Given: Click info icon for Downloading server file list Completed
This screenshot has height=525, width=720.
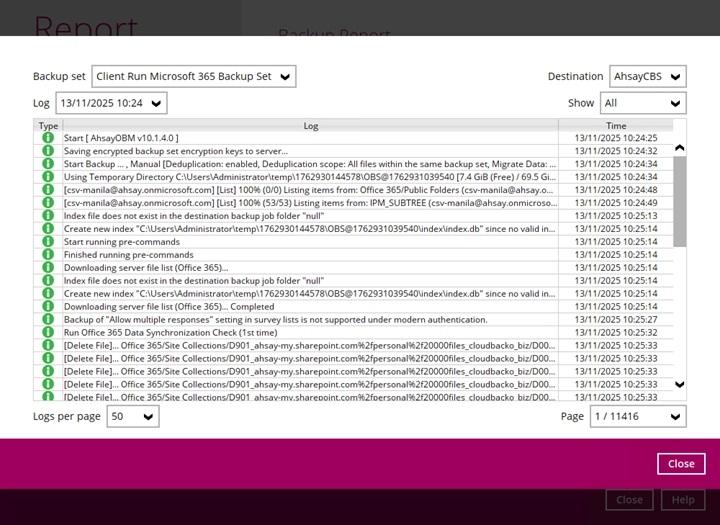Looking at the screenshot, I should [47, 307].
